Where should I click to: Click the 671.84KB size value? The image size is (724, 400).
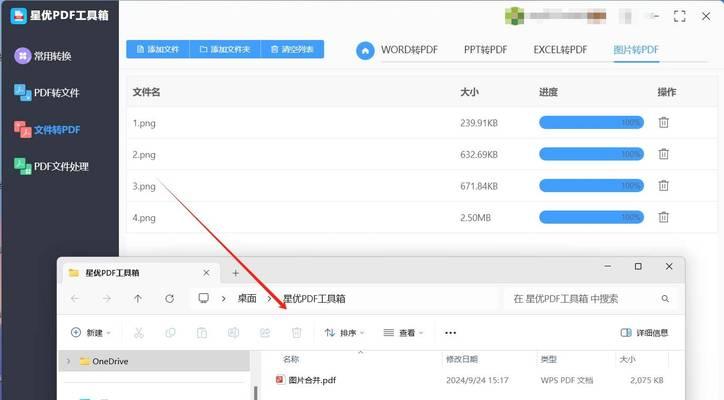479,186
